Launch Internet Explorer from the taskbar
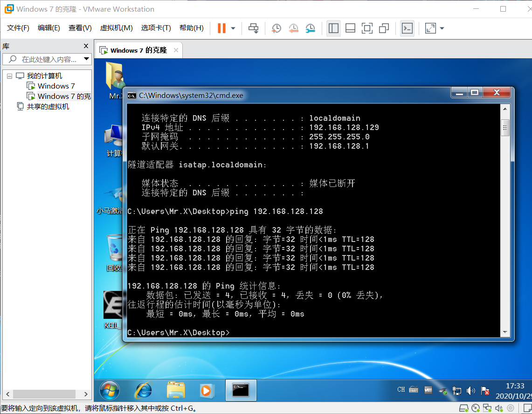This screenshot has width=532, height=414. [x=144, y=390]
